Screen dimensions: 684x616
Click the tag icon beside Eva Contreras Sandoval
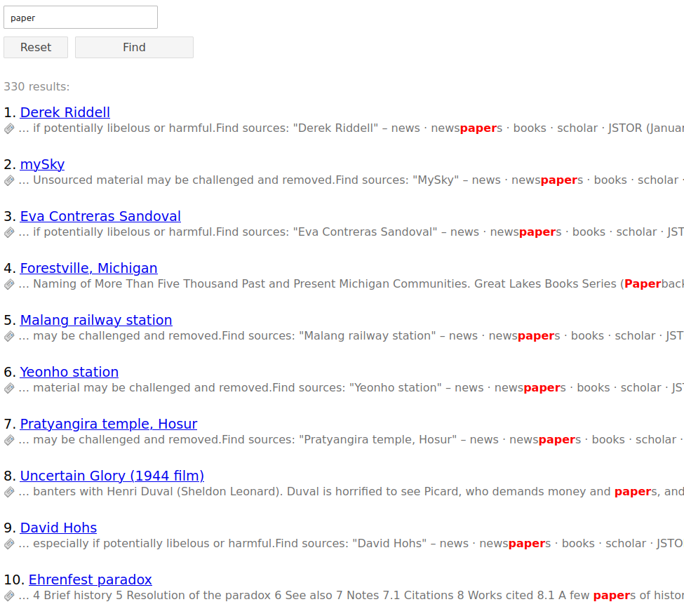click(x=9, y=232)
